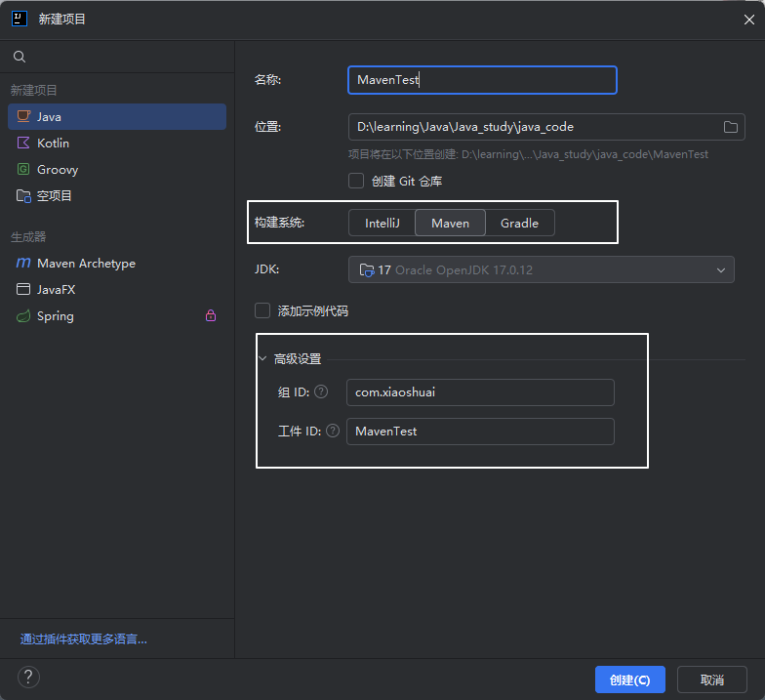Select Java in project type list
This screenshot has width=765, height=700.
point(117,117)
